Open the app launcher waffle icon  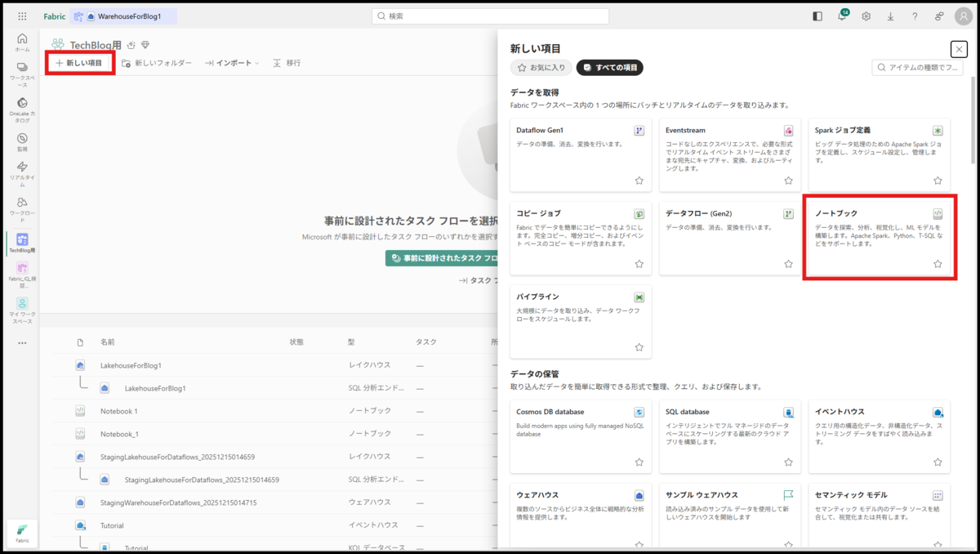click(22, 16)
